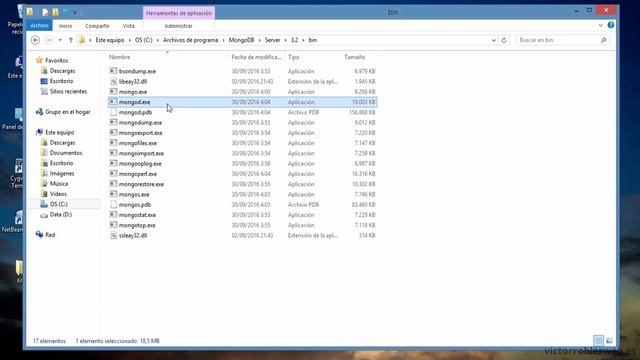The height and width of the screenshot is (360, 640).
Task: Switch to details view icon in status bar
Action: coord(598,340)
